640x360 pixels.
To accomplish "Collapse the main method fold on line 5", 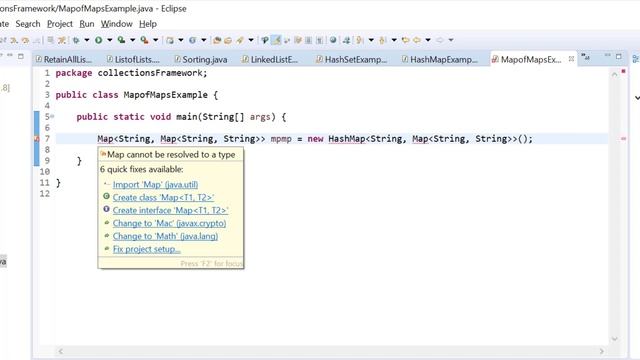I will (52, 117).
